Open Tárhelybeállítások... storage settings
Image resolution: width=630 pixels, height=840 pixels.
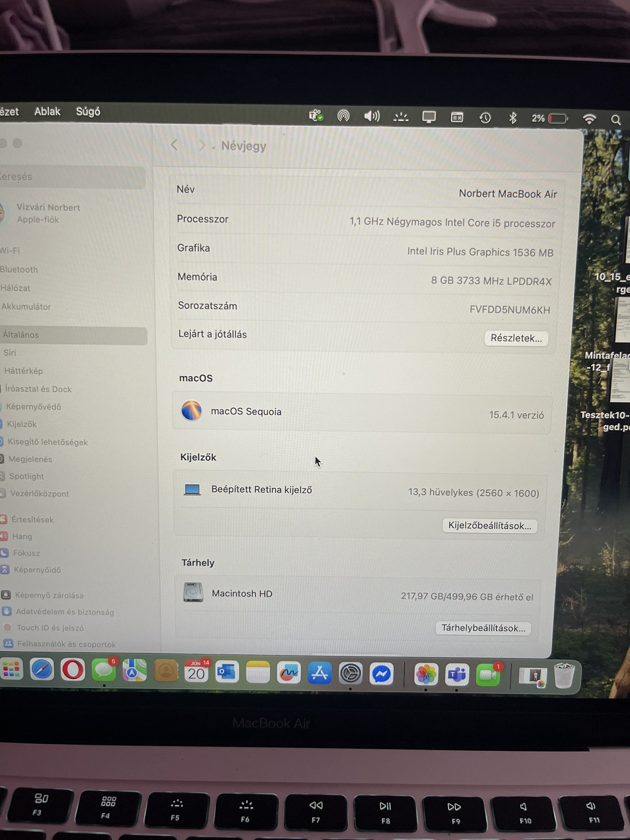point(483,628)
